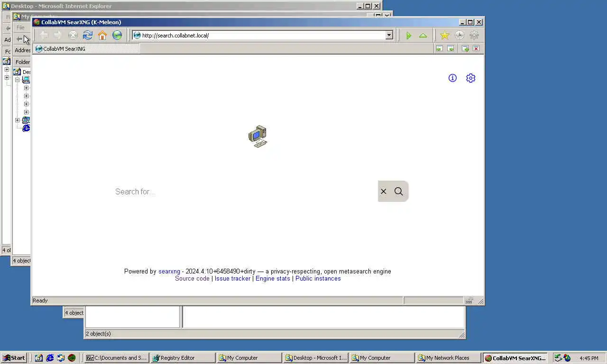Click the Back arrow in K-Meleon toolbar
The height and width of the screenshot is (364, 607).
pyautogui.click(x=44, y=35)
